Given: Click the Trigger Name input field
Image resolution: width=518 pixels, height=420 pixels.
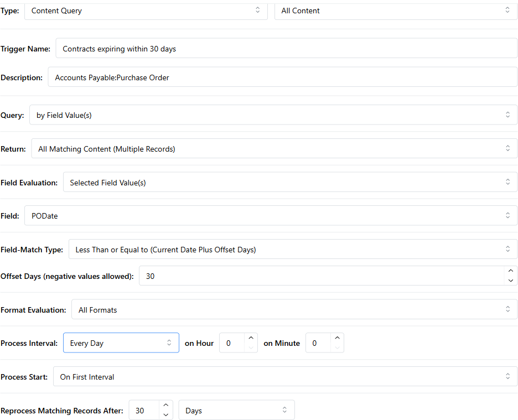Looking at the screenshot, I should [287, 48].
